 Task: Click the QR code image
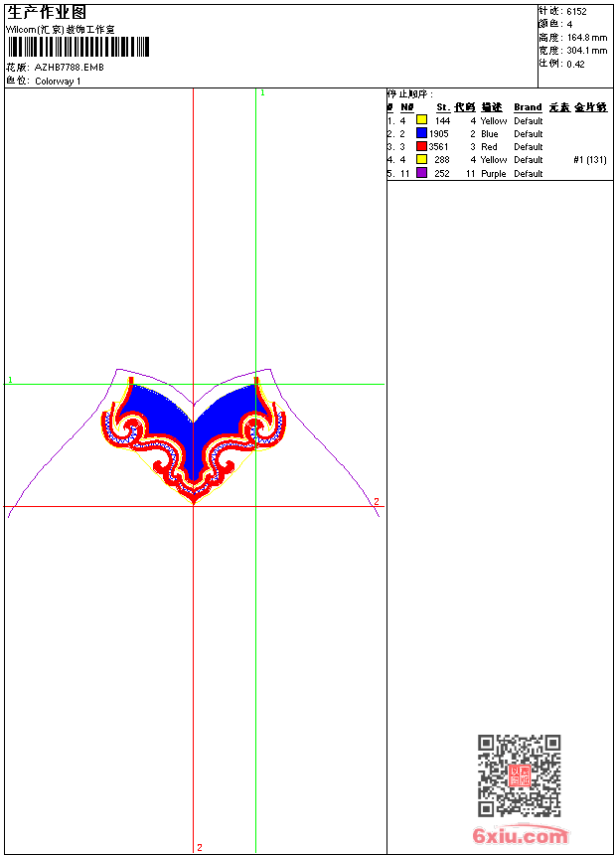click(519, 775)
